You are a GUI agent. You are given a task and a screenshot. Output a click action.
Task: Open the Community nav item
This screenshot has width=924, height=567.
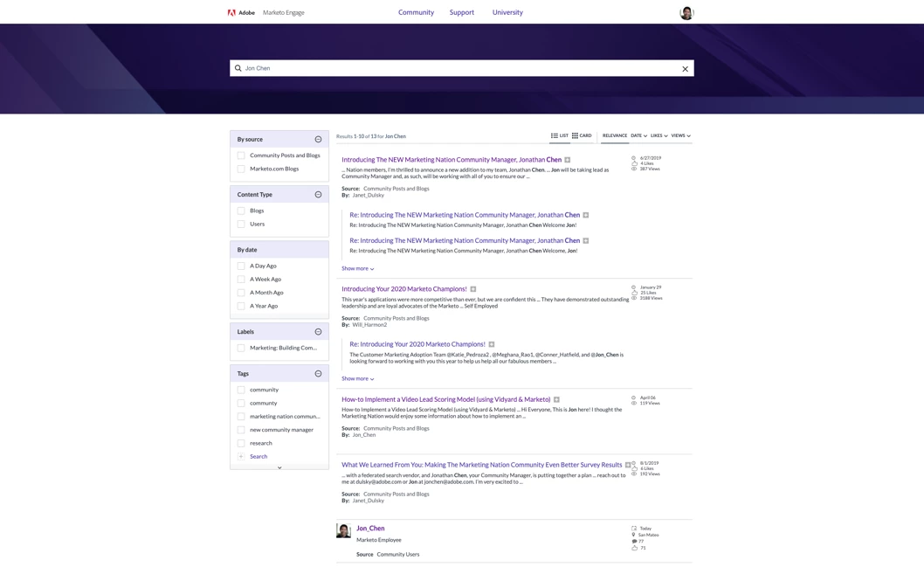coord(416,12)
